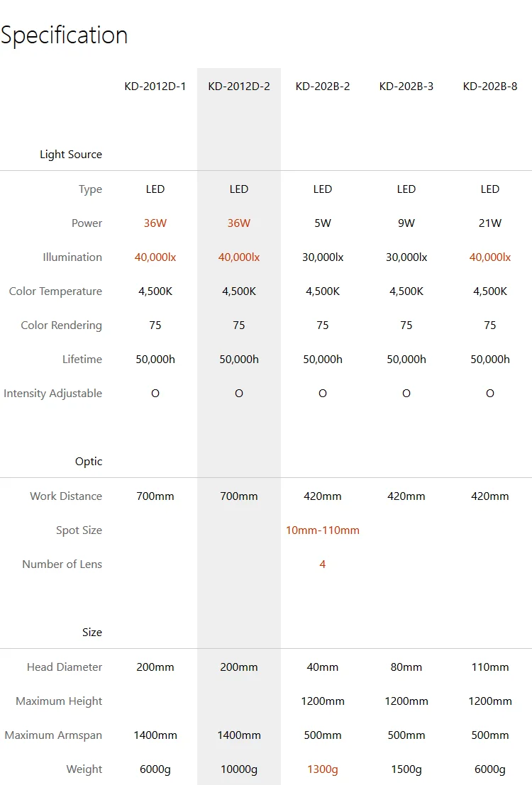Click the Maximum Armspan row label
532x785 pixels.
tap(53, 735)
